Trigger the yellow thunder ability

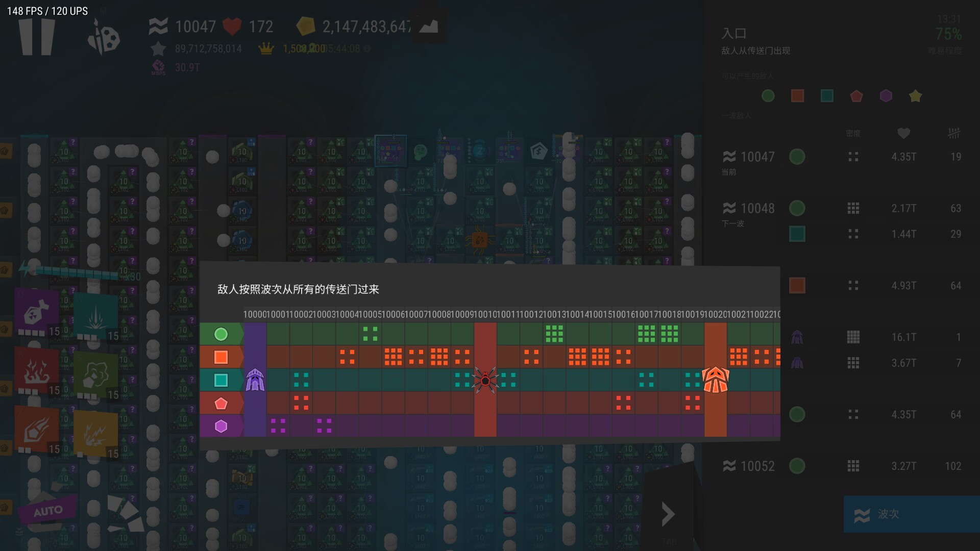[x=95, y=434]
